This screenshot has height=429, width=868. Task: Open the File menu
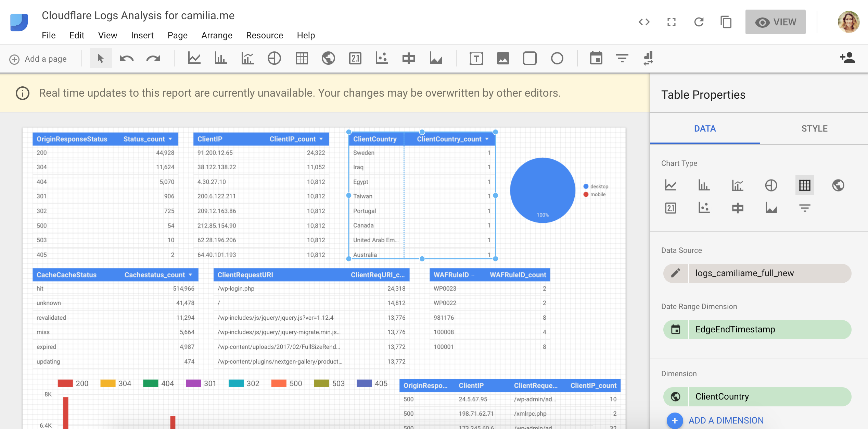(49, 35)
